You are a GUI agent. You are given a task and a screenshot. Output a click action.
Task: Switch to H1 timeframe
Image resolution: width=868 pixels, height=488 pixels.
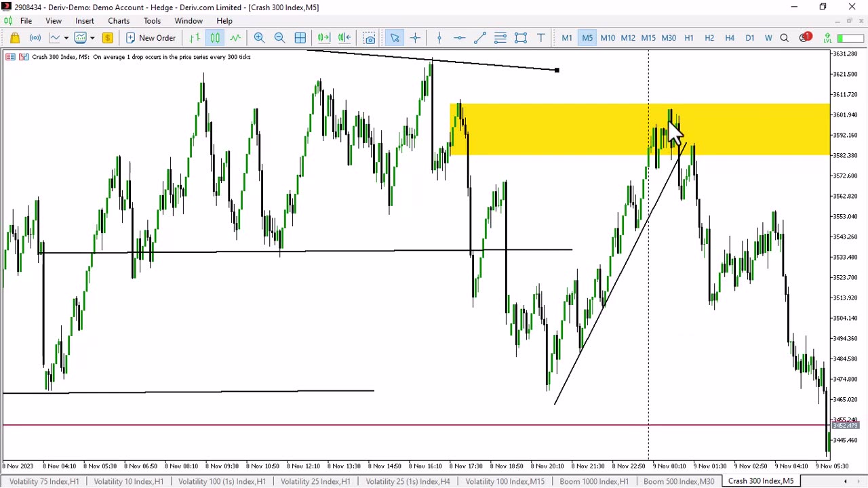689,38
